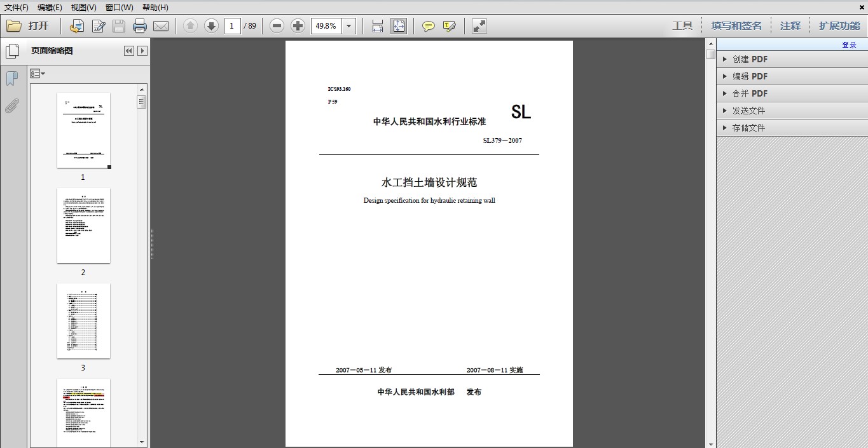Open the page thumbnails panel icon
The image size is (868, 448).
(x=12, y=51)
